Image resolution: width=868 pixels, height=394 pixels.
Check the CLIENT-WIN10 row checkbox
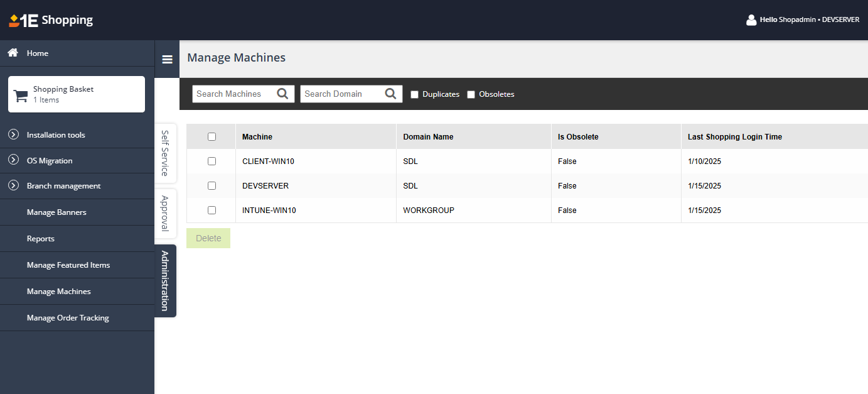(x=212, y=161)
